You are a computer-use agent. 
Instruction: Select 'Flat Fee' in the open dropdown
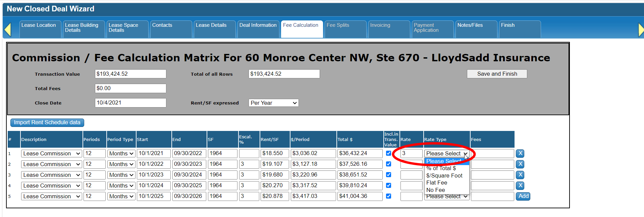click(x=436, y=183)
